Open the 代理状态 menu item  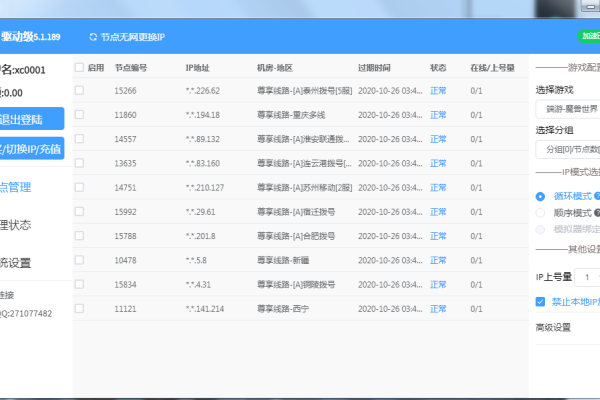pos(16,225)
